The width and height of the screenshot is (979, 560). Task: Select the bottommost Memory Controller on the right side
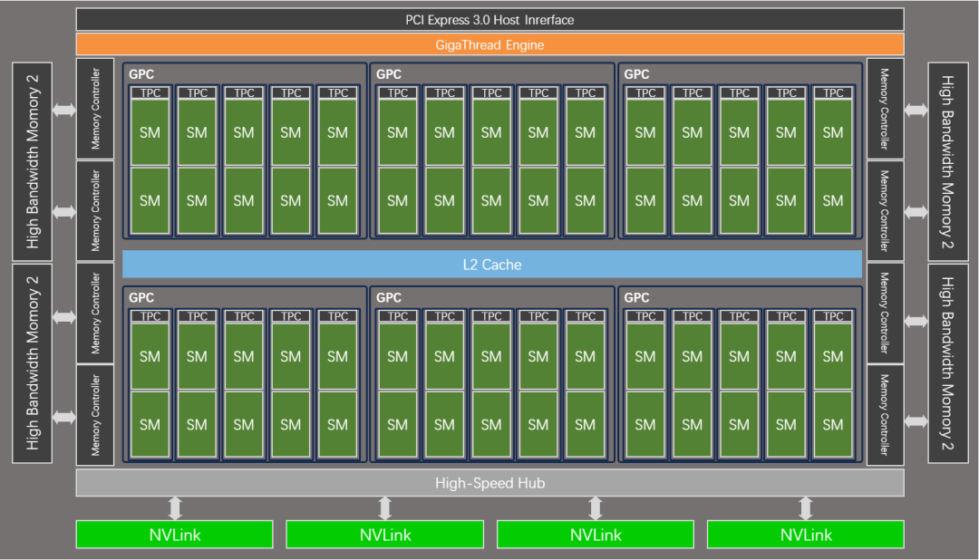(x=886, y=415)
